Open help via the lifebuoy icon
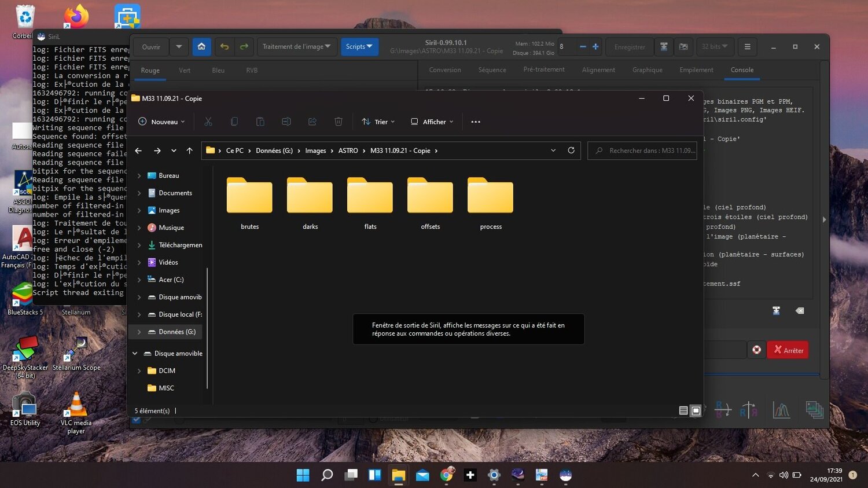 coord(756,350)
